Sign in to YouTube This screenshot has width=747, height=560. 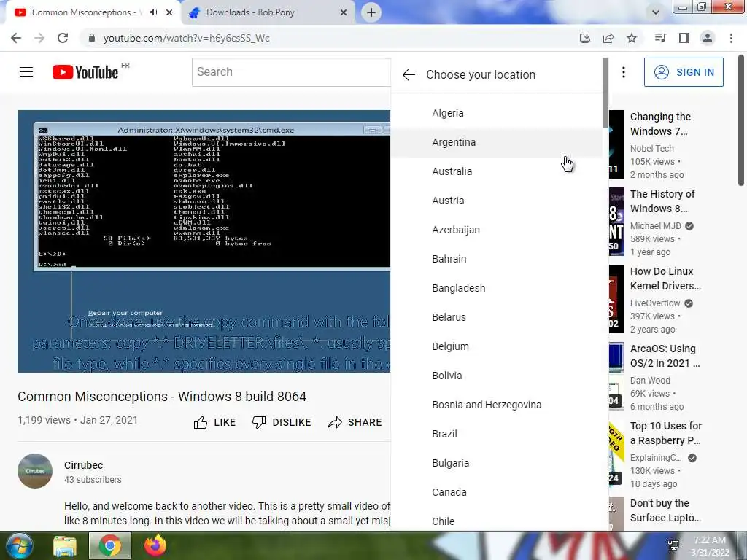(684, 72)
